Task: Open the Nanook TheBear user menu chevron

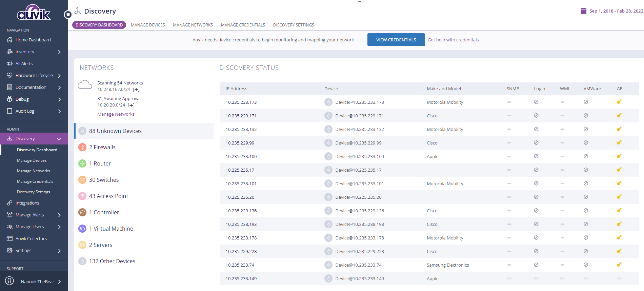Action: point(59,282)
